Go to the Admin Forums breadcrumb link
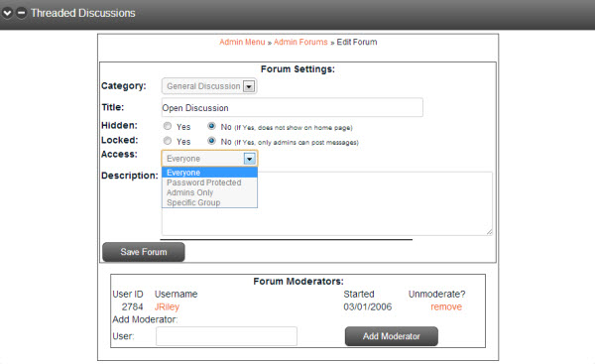The height and width of the screenshot is (364, 595). [300, 42]
